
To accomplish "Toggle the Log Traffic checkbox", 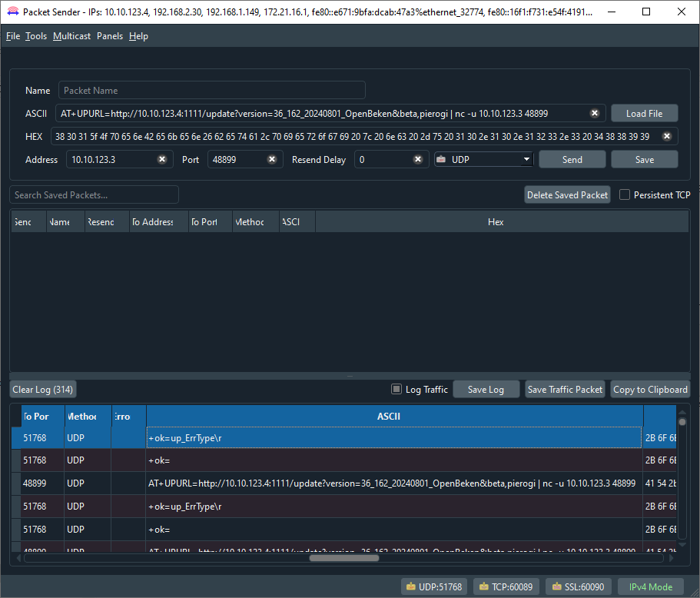I will (396, 389).
